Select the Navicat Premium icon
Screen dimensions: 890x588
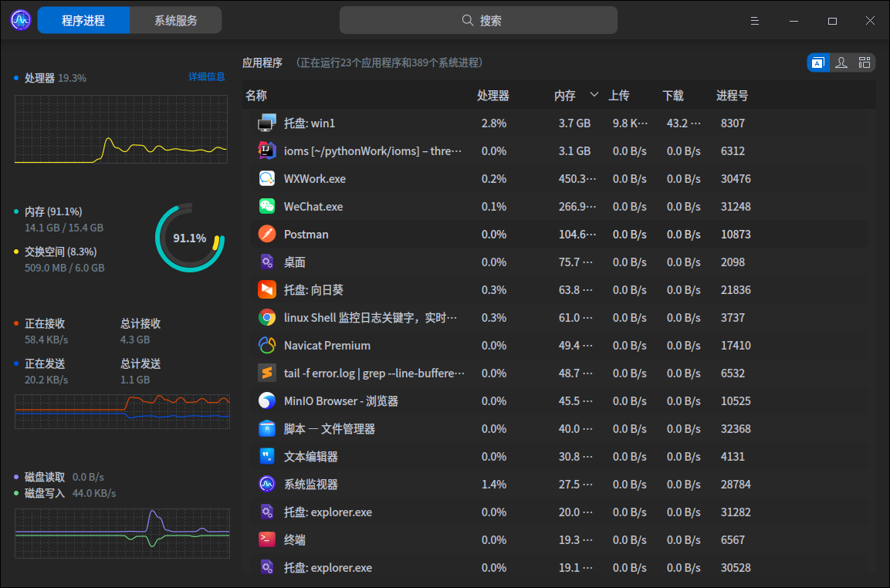coord(267,346)
